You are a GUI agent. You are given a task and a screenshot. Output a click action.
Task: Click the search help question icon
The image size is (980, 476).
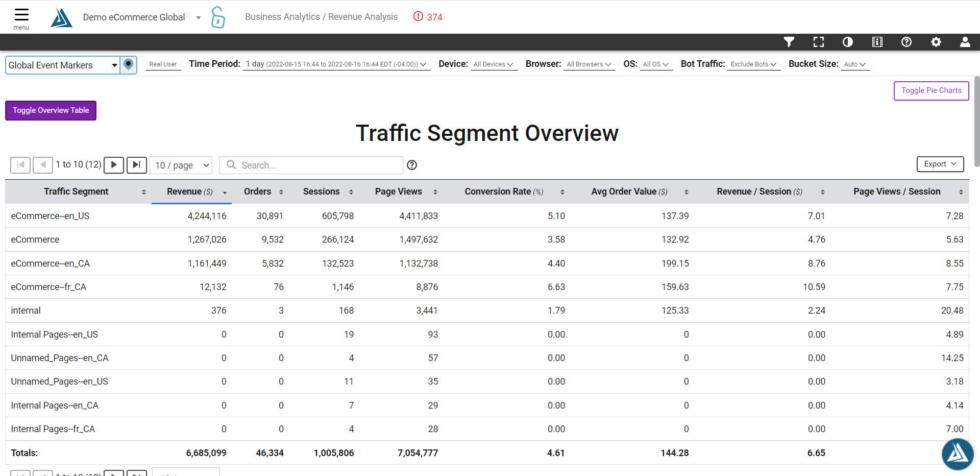pos(412,165)
